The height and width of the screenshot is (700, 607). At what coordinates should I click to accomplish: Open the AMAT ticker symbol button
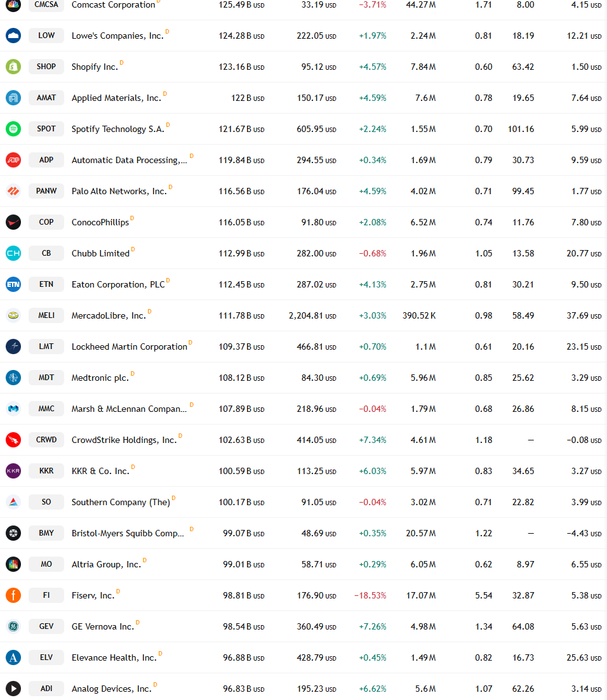46,98
